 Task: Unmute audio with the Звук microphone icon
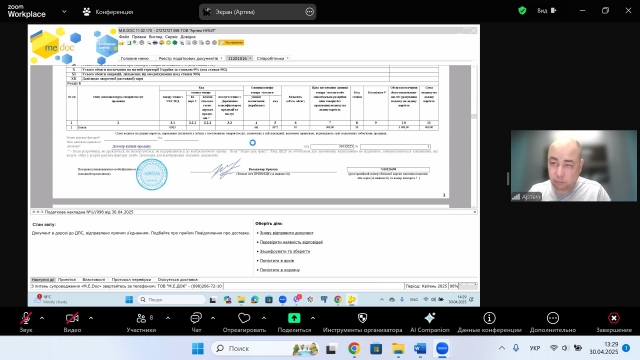tap(26, 318)
